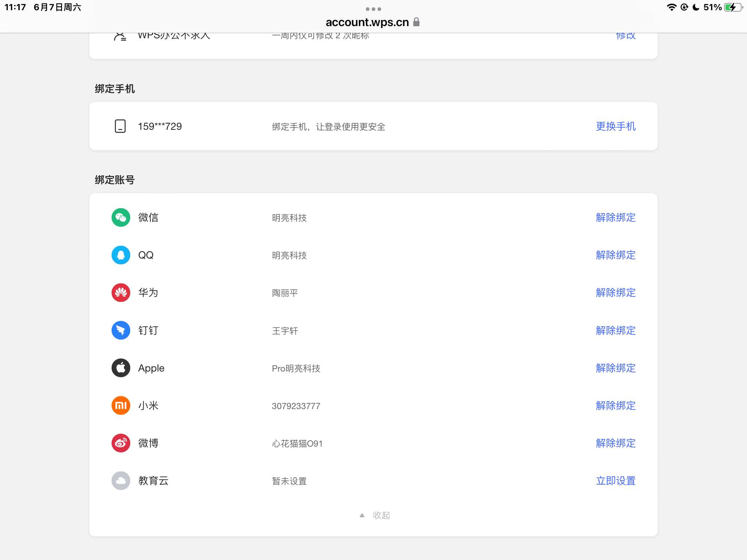The height and width of the screenshot is (560, 747).
Task: Select the 绑定账号 section heading
Action: 115,180
